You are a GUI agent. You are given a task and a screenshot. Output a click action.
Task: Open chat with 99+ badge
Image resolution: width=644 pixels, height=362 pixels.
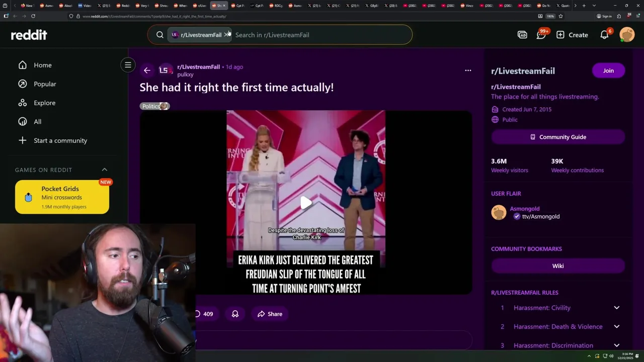tap(541, 35)
